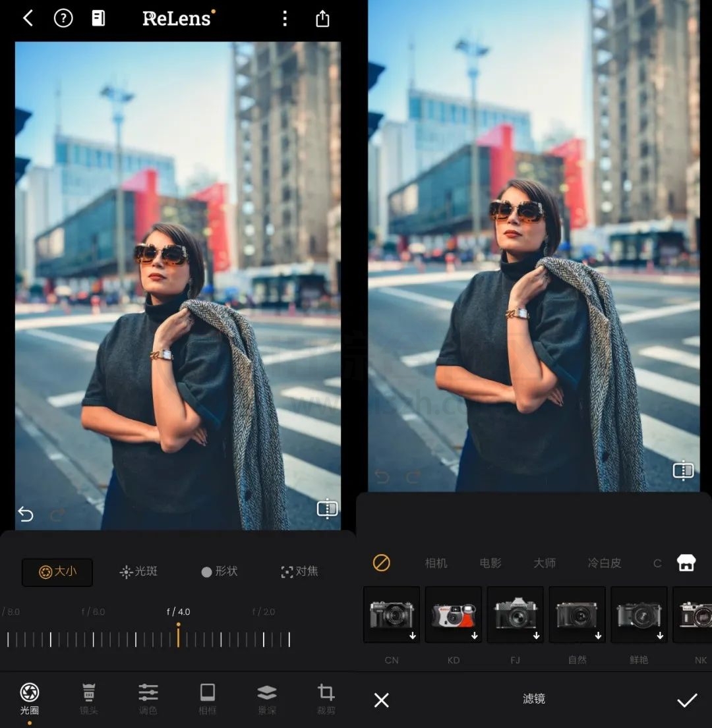This screenshot has height=728, width=712.
Task: Switch to 相机 filter category
Action: (x=436, y=563)
